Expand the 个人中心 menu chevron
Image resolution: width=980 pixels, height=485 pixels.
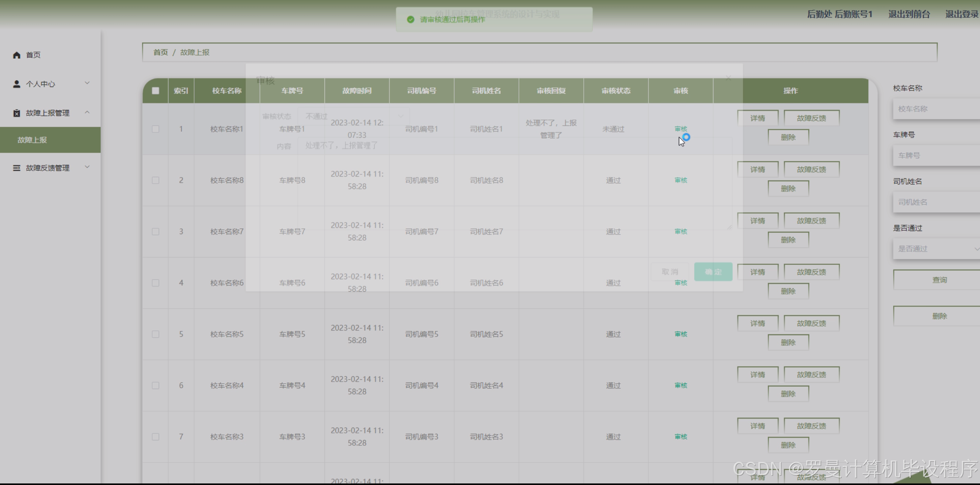tap(87, 83)
